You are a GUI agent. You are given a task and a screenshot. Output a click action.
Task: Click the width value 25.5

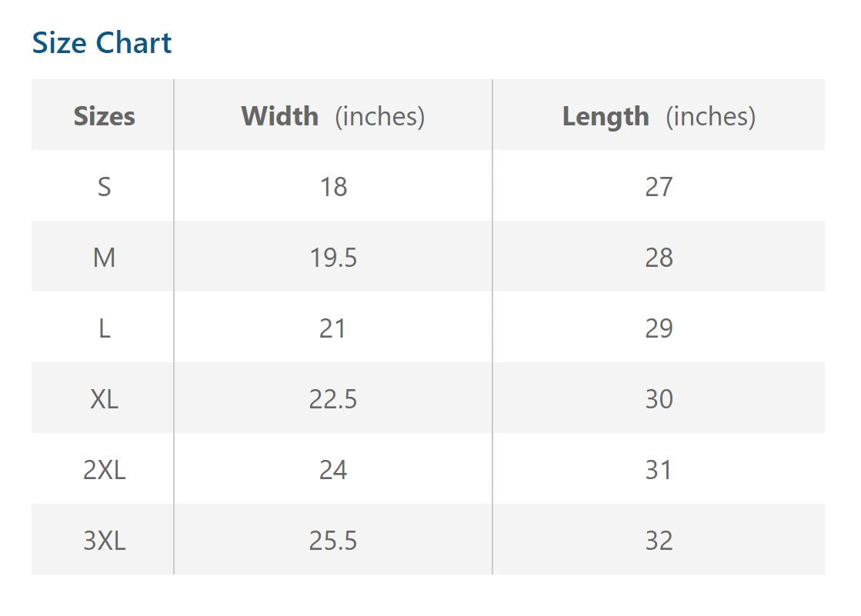(333, 541)
